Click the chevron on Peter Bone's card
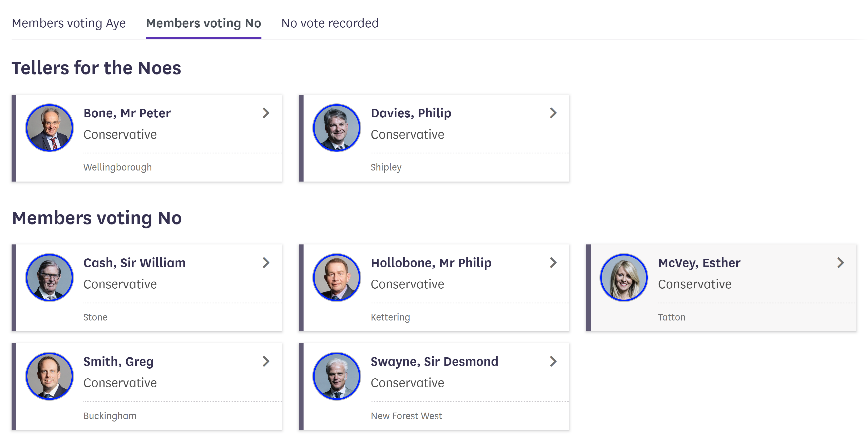 click(266, 113)
